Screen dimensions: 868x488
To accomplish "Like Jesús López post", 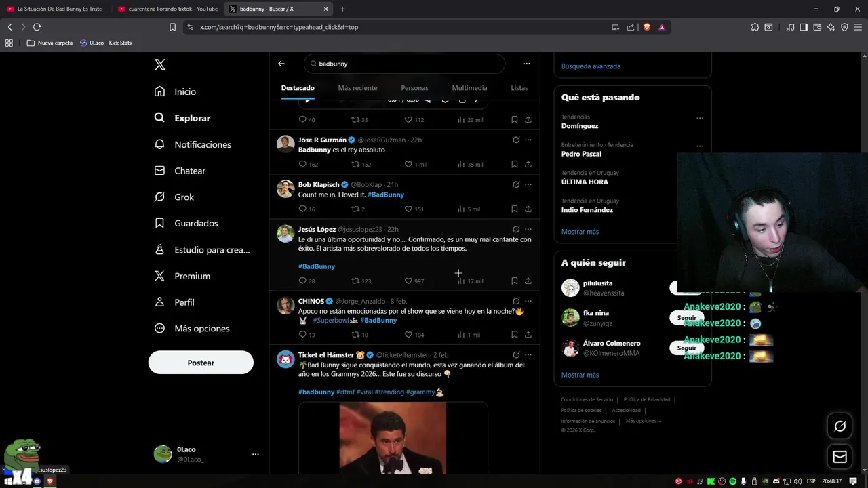I will (408, 281).
